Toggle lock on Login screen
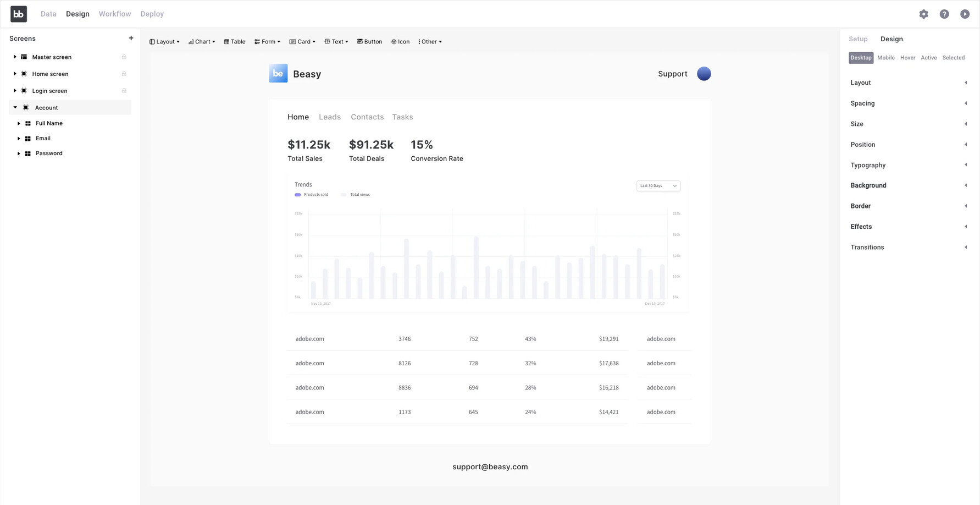 [x=124, y=91]
